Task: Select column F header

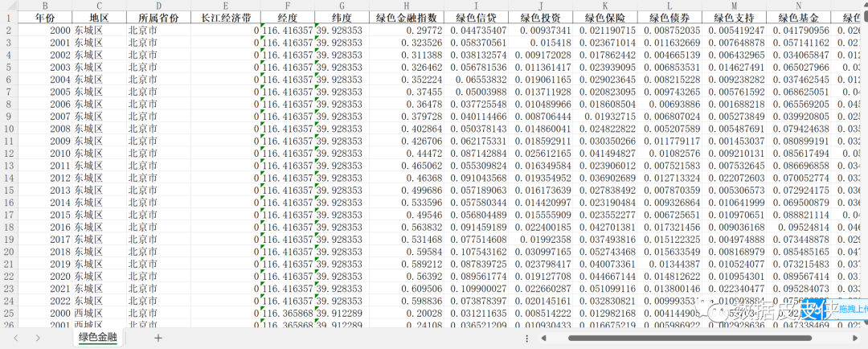Action: click(x=287, y=5)
